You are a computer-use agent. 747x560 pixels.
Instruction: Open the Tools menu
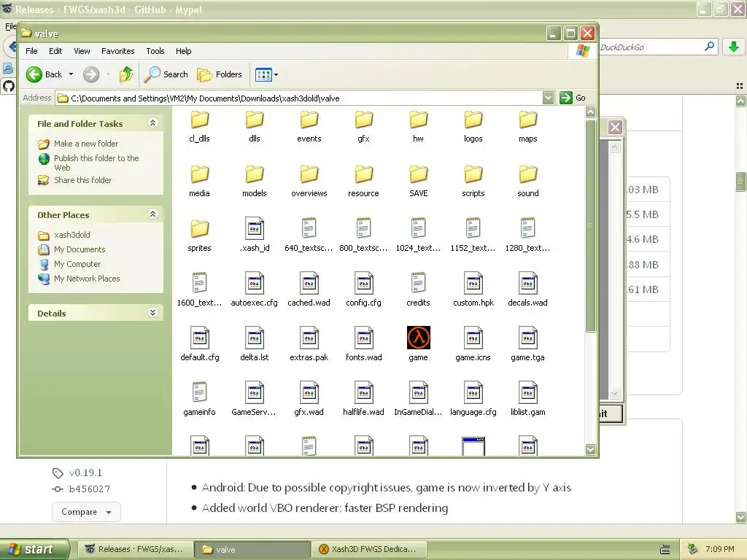coord(155,51)
